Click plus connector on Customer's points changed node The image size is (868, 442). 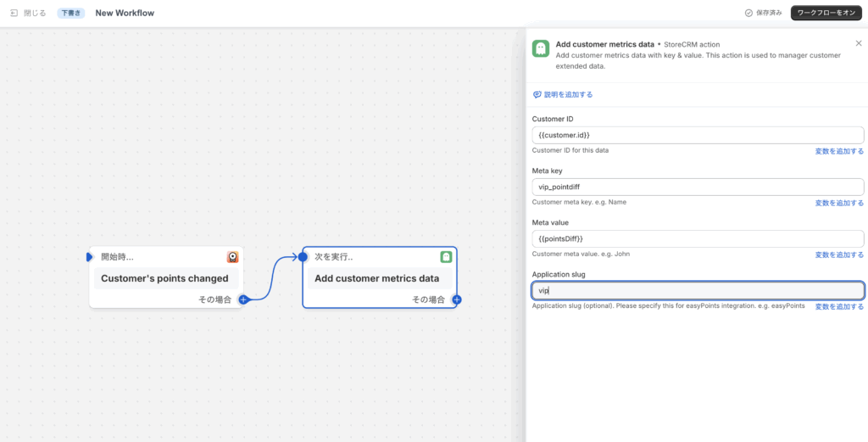[243, 299]
